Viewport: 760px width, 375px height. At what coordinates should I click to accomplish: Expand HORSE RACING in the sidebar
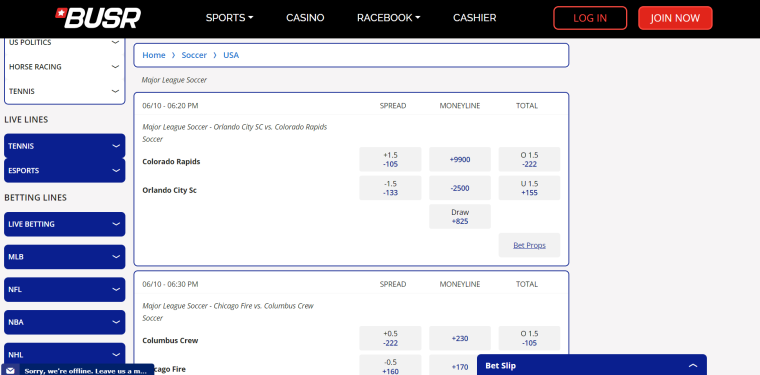click(x=64, y=67)
